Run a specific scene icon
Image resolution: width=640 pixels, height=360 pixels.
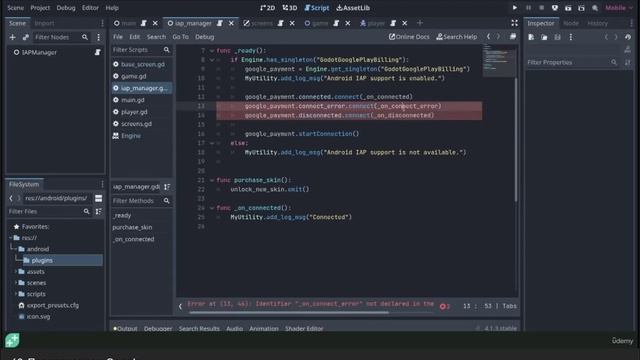pyautogui.click(x=582, y=8)
